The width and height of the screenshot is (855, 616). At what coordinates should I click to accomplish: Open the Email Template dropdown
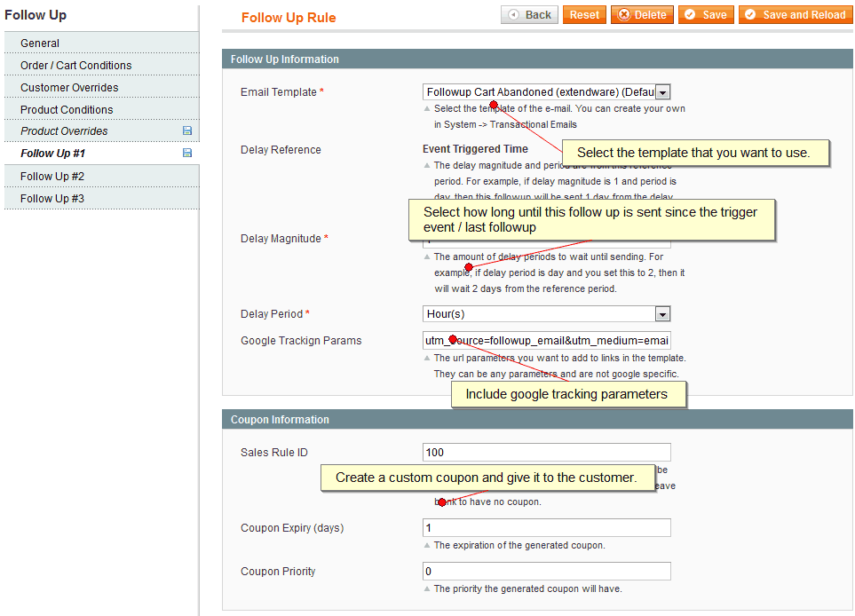pyautogui.click(x=663, y=91)
